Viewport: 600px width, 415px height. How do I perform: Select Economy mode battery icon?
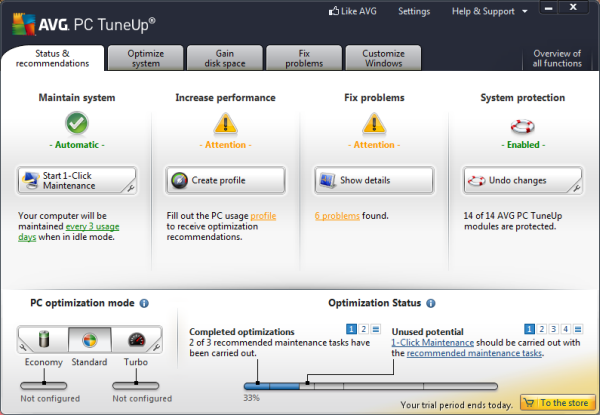44,339
